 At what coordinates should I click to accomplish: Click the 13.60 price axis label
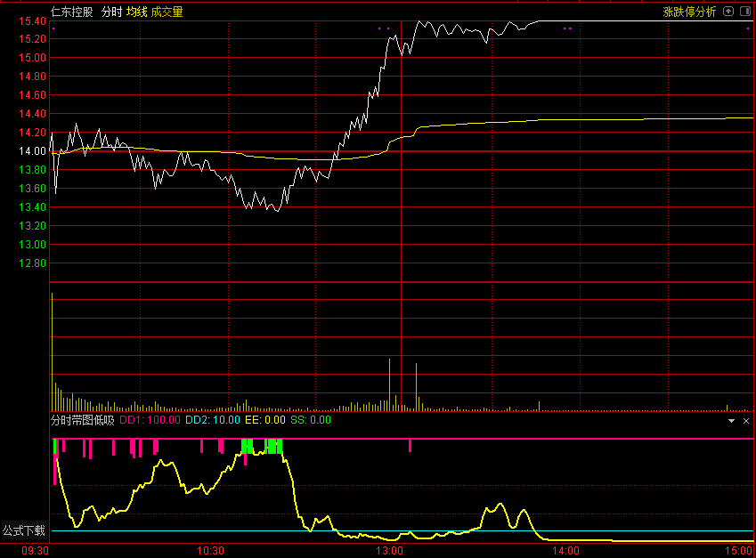(32, 189)
